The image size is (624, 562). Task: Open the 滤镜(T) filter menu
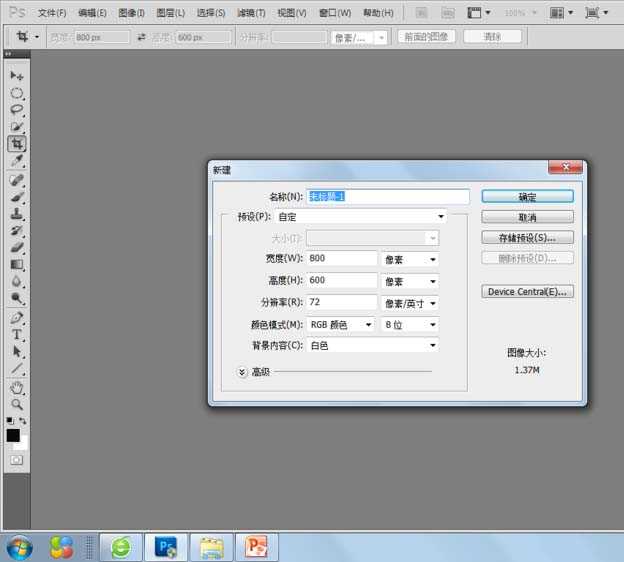(x=251, y=13)
